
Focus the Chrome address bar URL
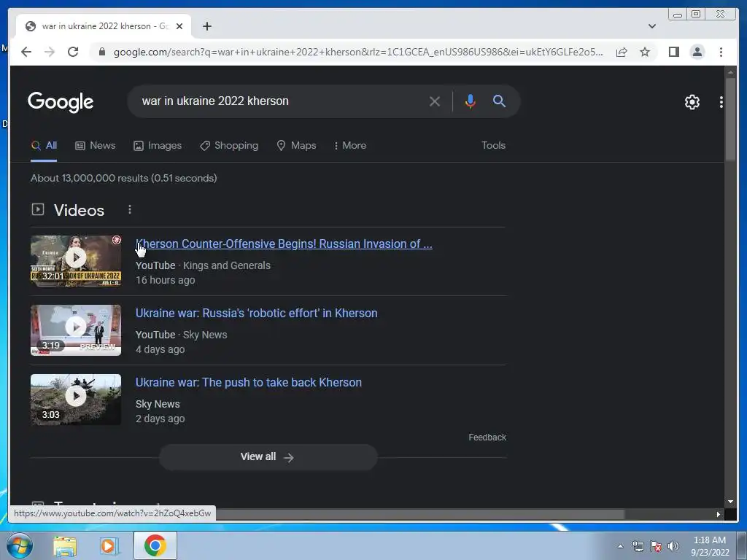(x=357, y=52)
